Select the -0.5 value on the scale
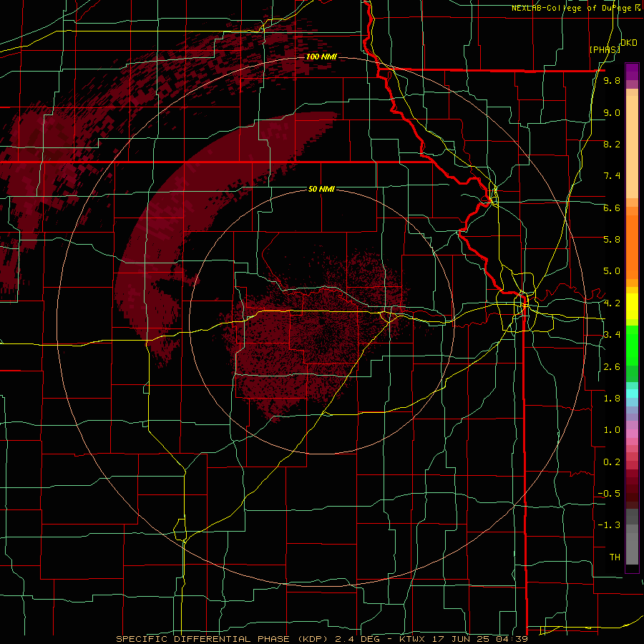The height and width of the screenshot is (644, 644). [609, 494]
